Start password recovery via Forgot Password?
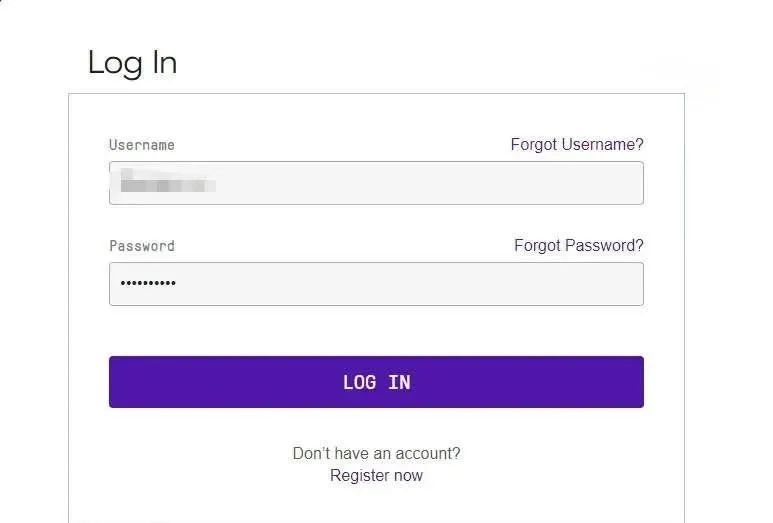 [x=578, y=246]
